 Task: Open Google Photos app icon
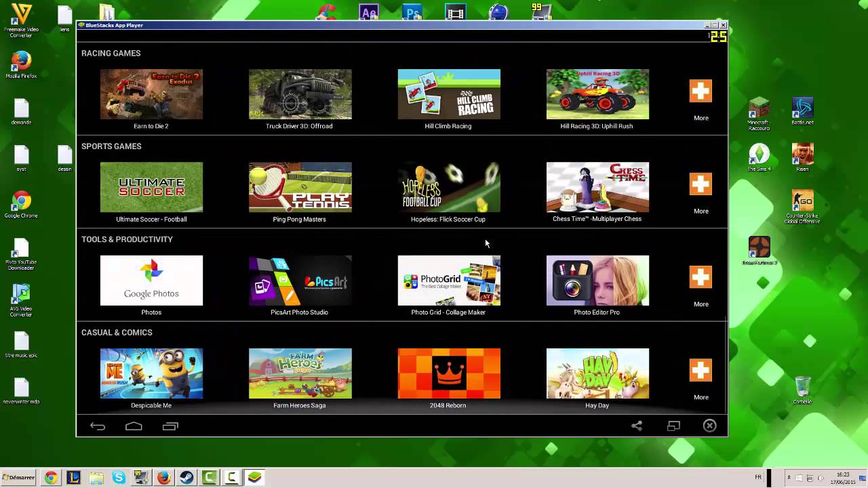point(151,281)
